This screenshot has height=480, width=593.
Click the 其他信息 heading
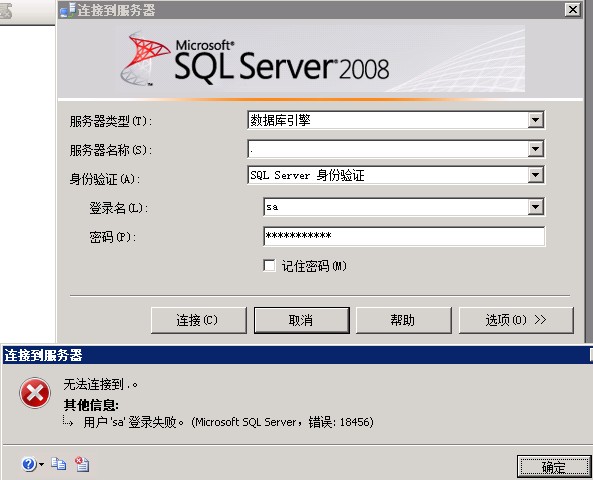click(91, 405)
